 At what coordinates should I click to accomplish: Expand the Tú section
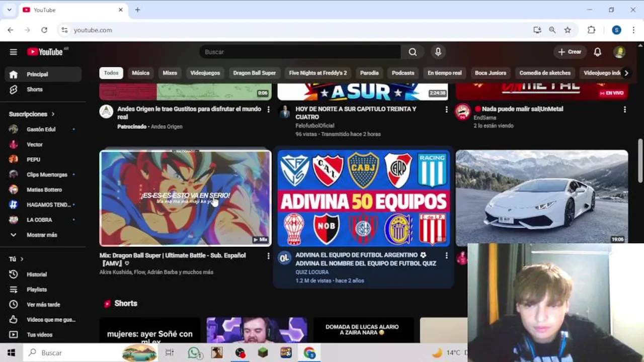16,259
